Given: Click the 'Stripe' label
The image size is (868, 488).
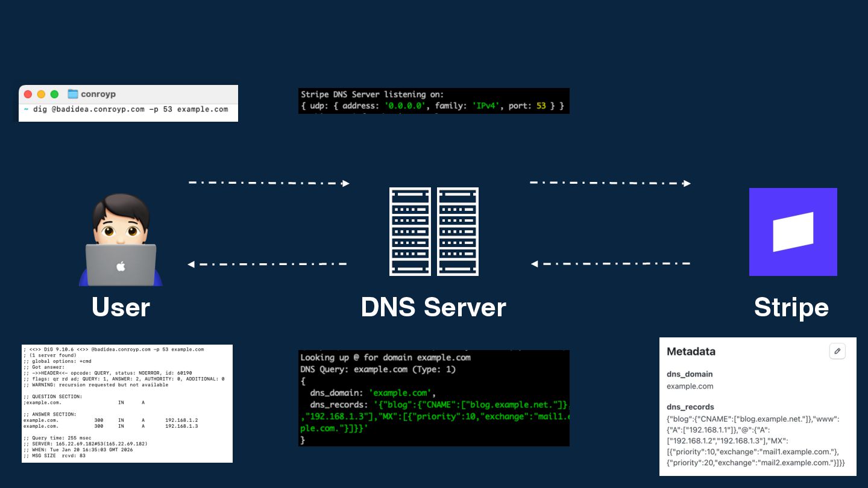Looking at the screenshot, I should (791, 307).
